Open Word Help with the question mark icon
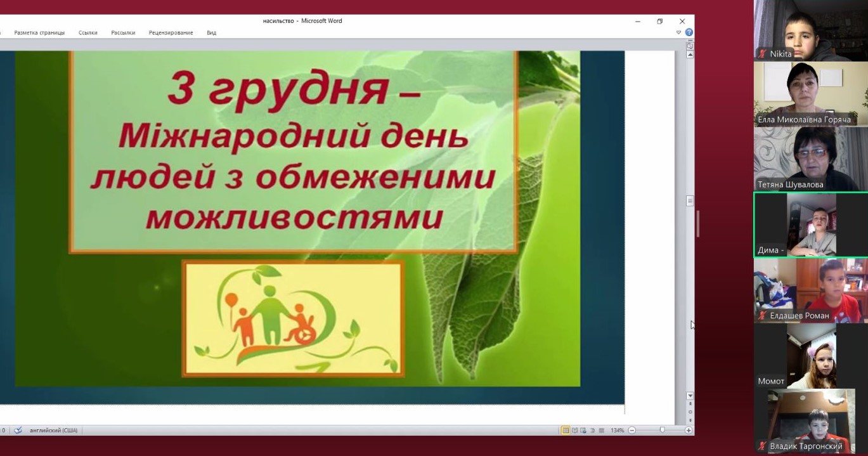The height and width of the screenshot is (456, 868). tap(689, 32)
